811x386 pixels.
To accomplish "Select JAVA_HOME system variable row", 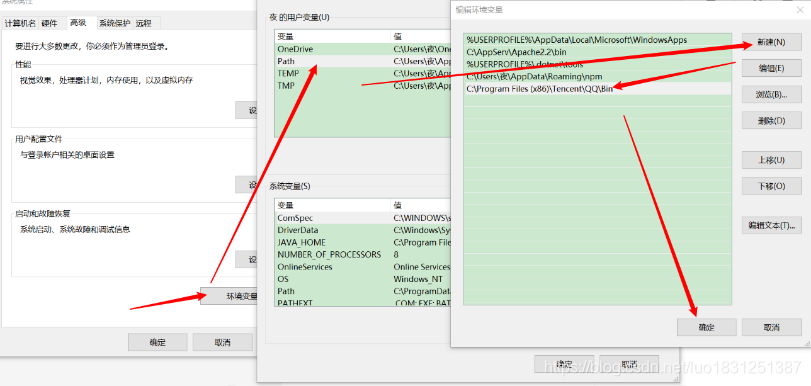I will pos(364,242).
